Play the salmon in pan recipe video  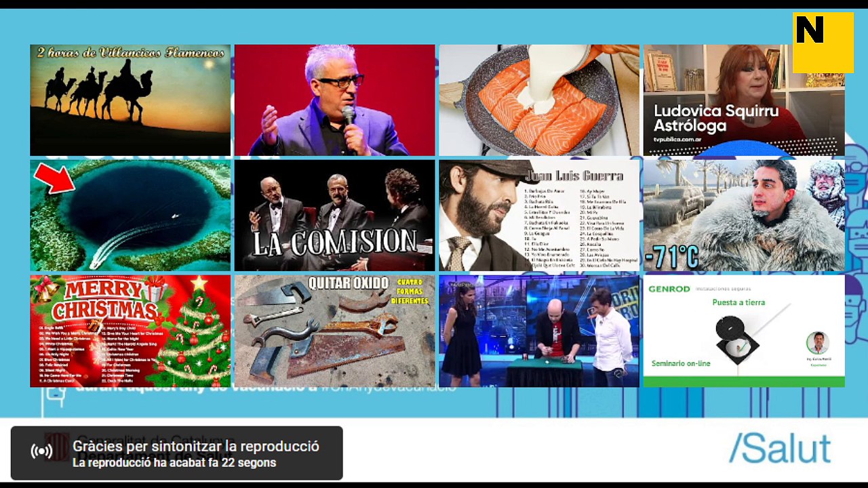(539, 100)
